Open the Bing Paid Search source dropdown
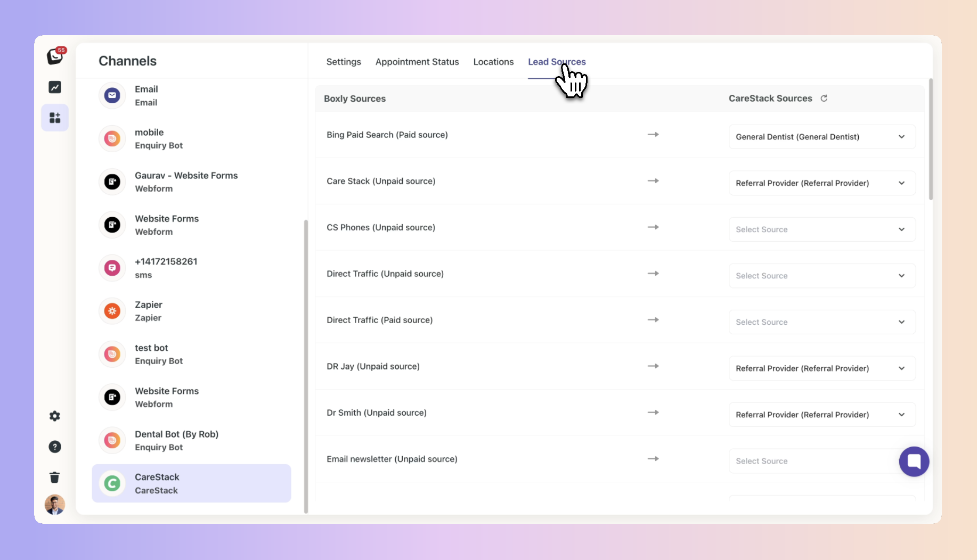977x560 pixels. point(822,137)
